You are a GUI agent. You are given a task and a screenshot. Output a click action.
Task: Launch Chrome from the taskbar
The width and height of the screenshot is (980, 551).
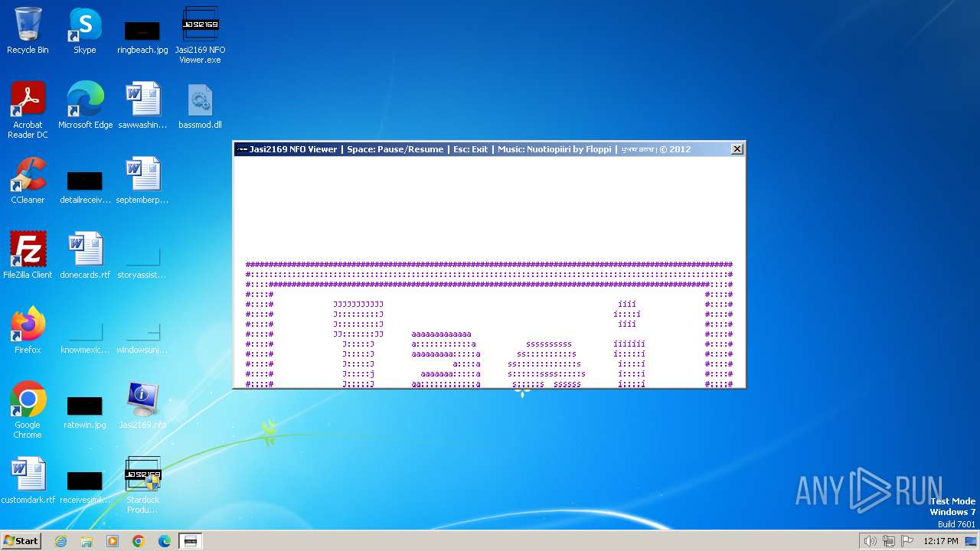(139, 541)
